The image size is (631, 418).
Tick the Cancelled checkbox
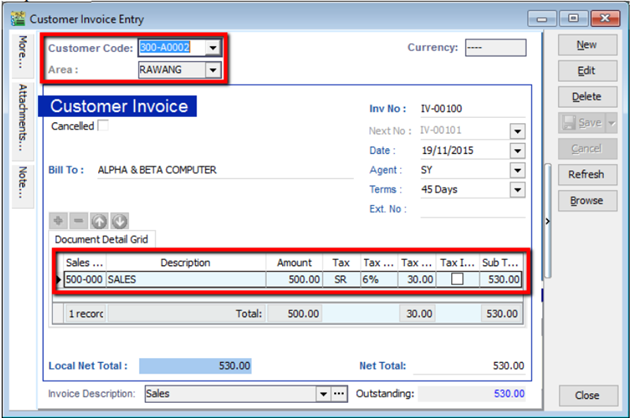click(x=102, y=126)
